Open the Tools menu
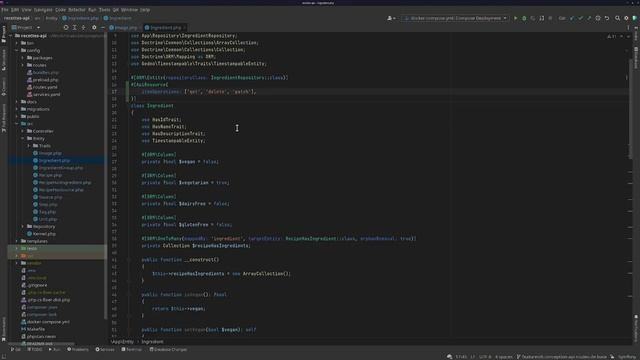 pyautogui.click(x=104, y=9)
